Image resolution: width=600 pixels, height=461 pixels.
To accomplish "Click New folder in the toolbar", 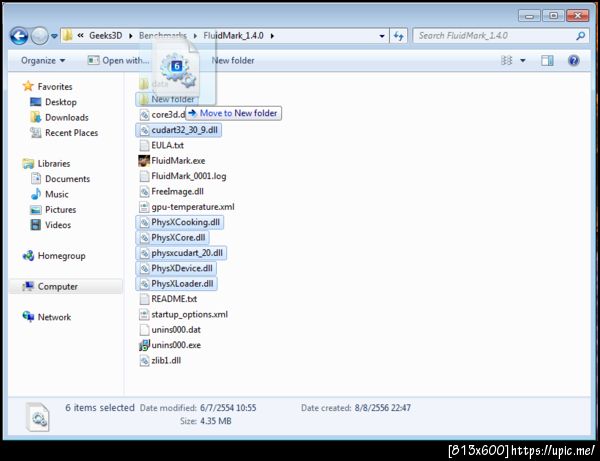I will point(233,60).
